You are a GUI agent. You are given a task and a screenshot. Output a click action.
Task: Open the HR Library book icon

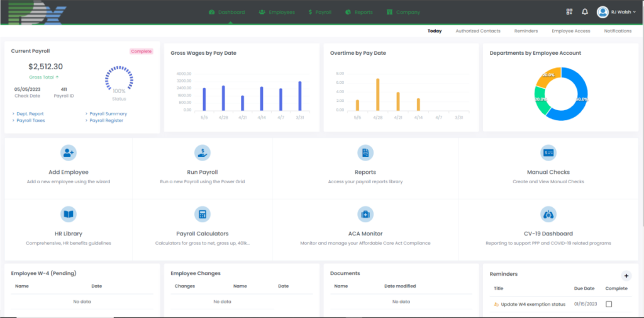coord(69,213)
